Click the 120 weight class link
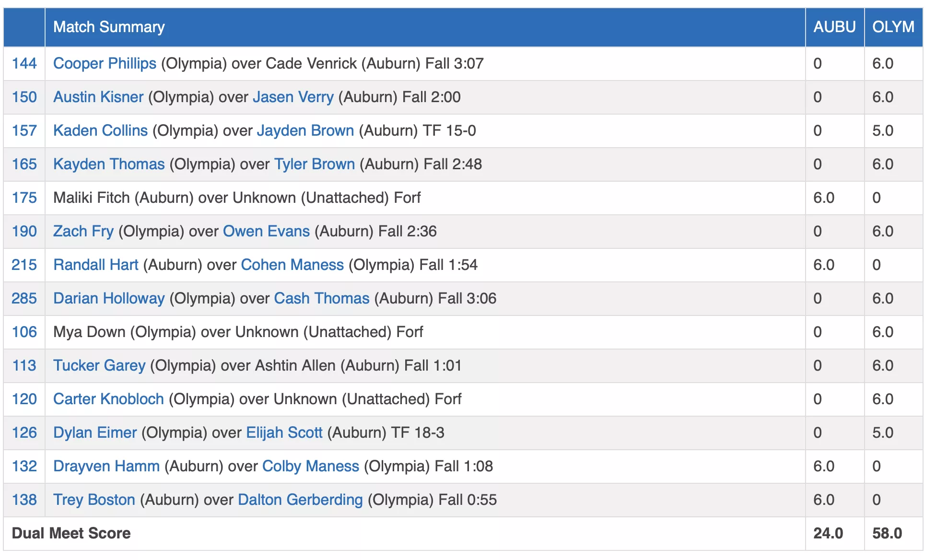 [x=24, y=399]
